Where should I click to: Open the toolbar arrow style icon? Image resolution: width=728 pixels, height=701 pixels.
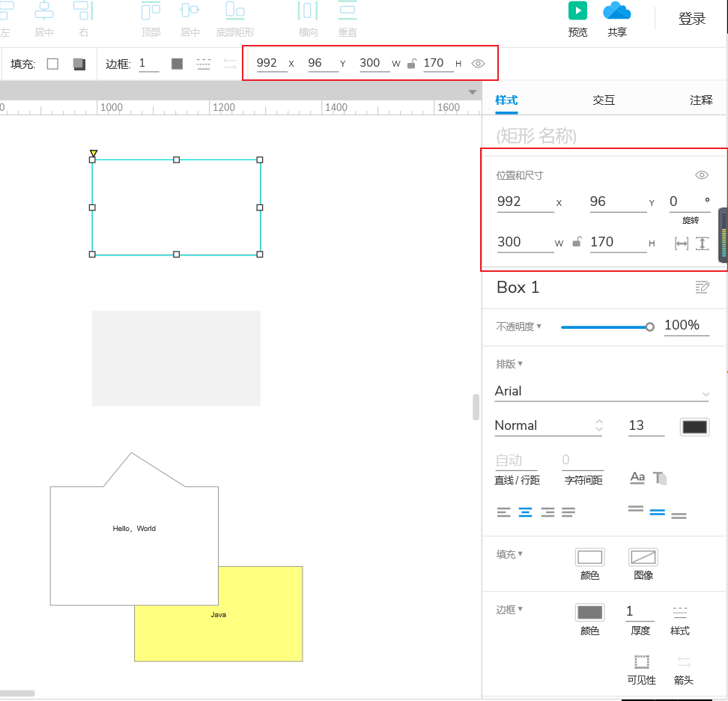(230, 64)
